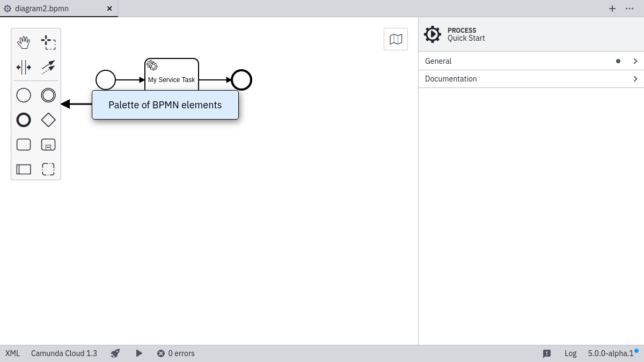The height and width of the screenshot is (362, 644).
Task: Activate the Lasso selection tool
Action: click(48, 42)
